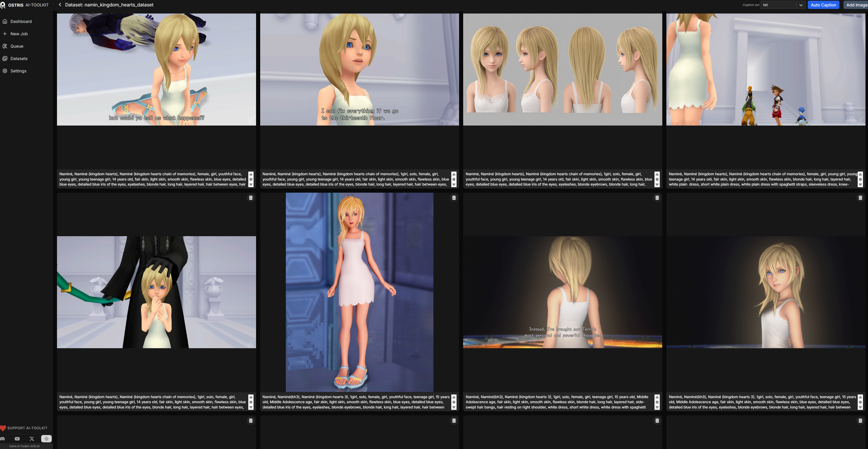Open the image subtitled 'but could ya tell us'

156,69
